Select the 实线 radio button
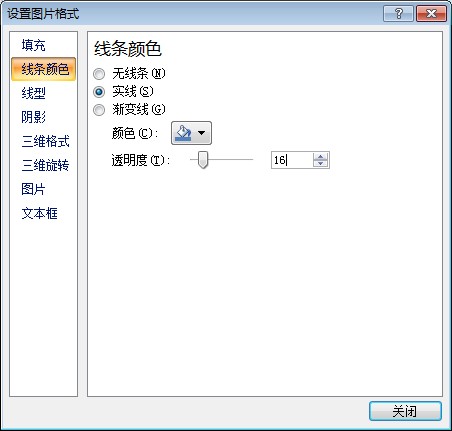Viewport: 452px width, 431px height. click(99, 92)
